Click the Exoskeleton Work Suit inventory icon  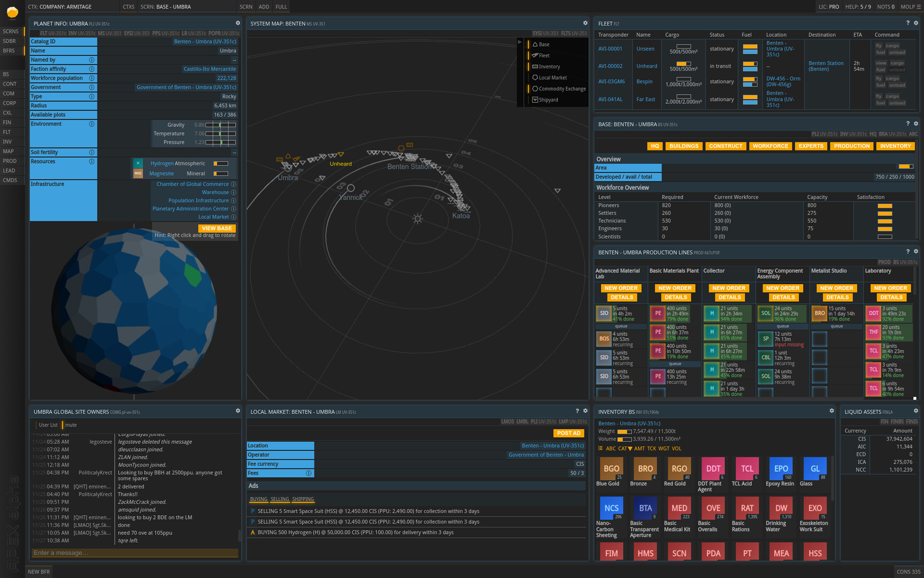[x=815, y=507]
